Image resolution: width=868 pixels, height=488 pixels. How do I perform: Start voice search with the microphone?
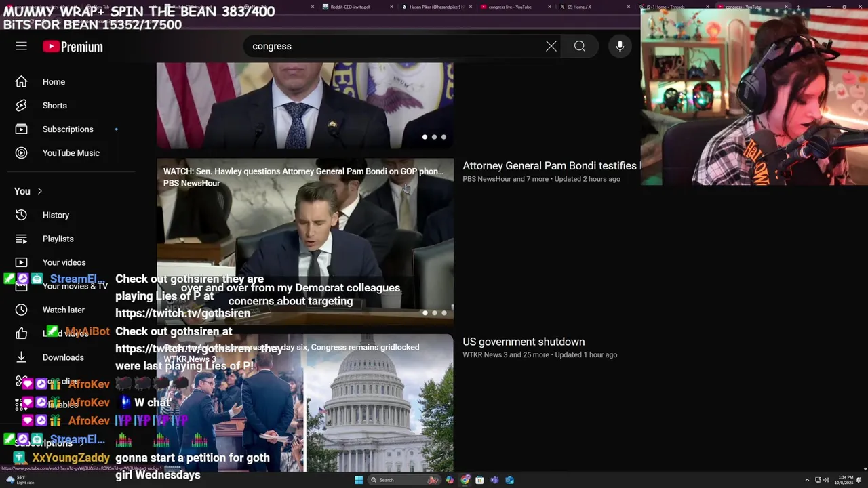(620, 46)
